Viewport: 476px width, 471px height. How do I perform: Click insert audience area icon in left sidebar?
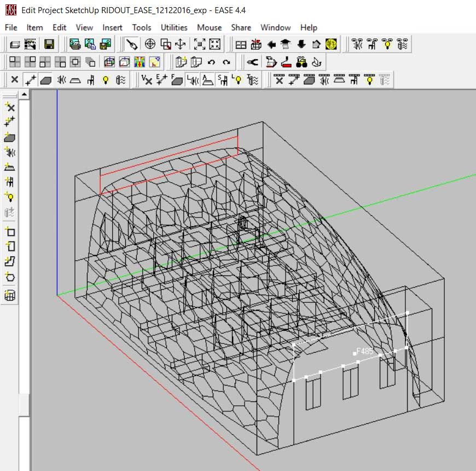[x=10, y=167]
